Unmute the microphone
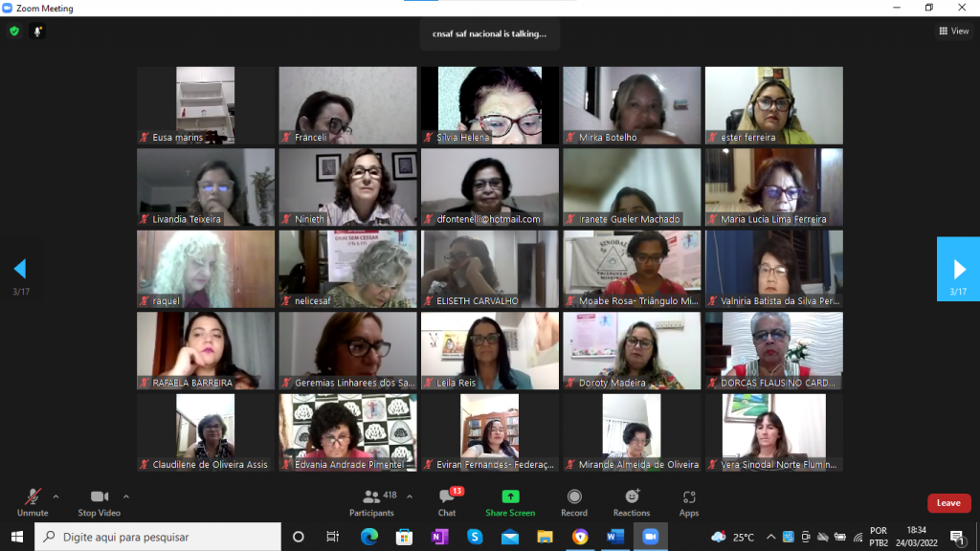Viewport: 980px width, 551px height. click(33, 502)
